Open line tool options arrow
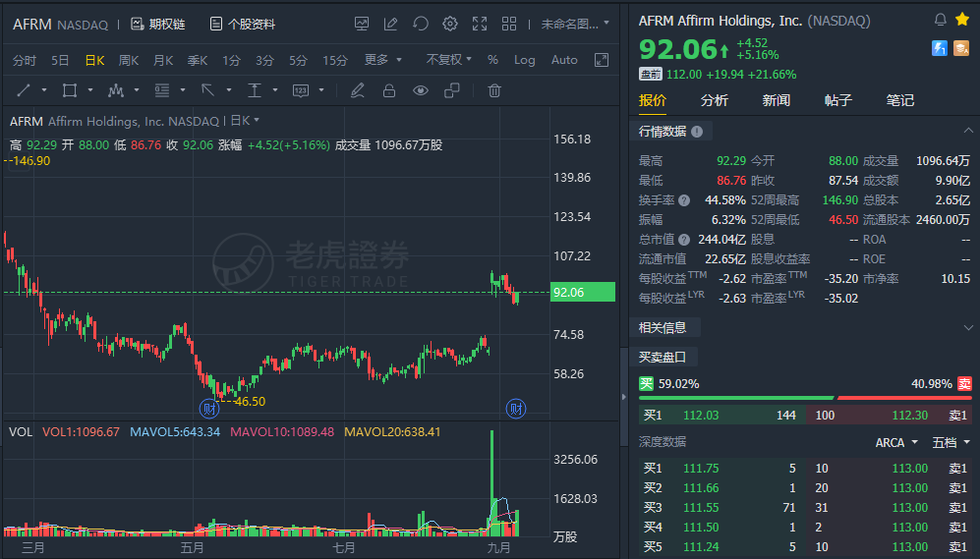Viewport: 980px width, 559px height. [x=44, y=90]
